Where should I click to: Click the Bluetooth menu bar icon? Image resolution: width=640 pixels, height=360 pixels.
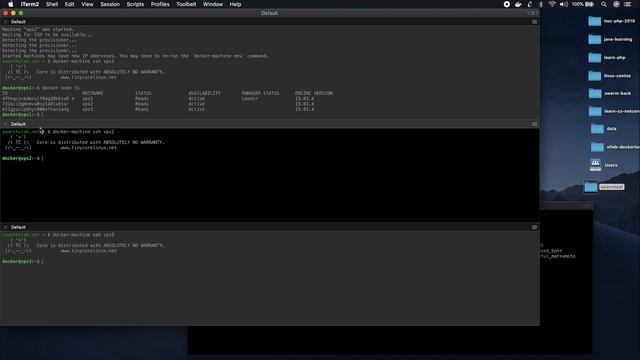[541, 4]
